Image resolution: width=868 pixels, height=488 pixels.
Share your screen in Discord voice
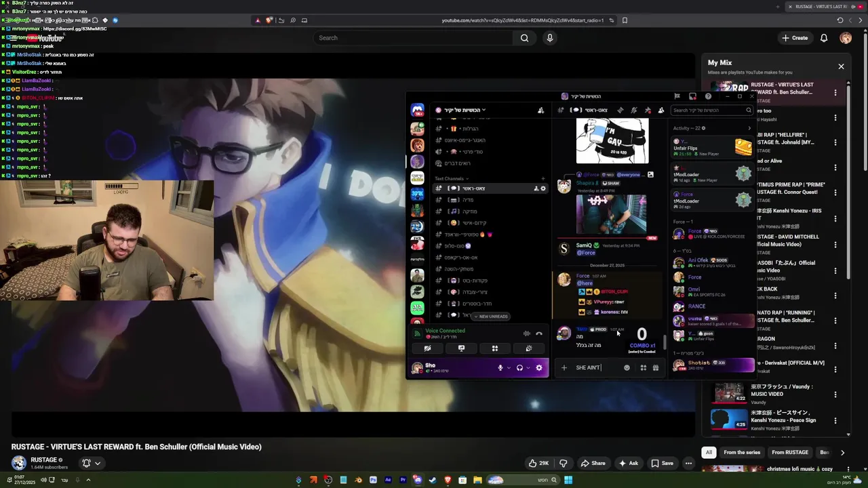click(x=461, y=348)
